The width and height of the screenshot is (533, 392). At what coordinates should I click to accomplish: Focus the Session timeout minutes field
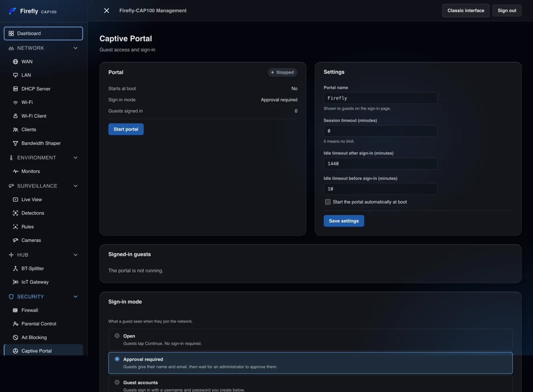click(x=380, y=131)
